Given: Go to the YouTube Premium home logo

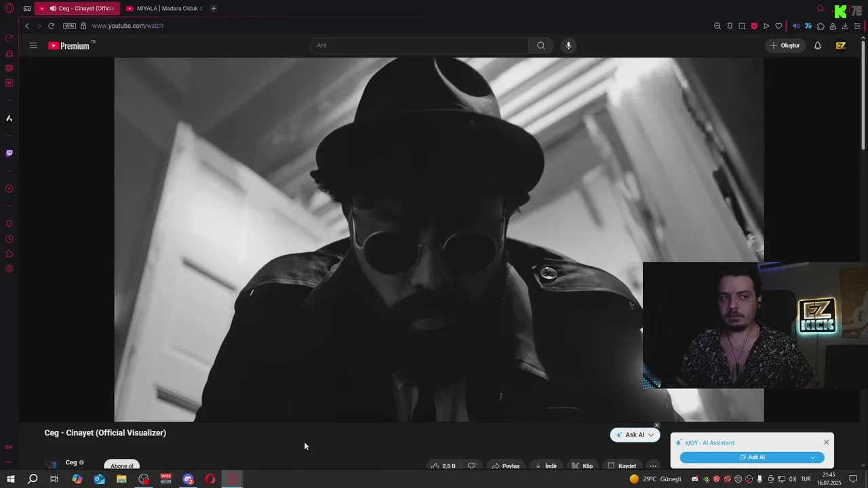Looking at the screenshot, I should 68,45.
